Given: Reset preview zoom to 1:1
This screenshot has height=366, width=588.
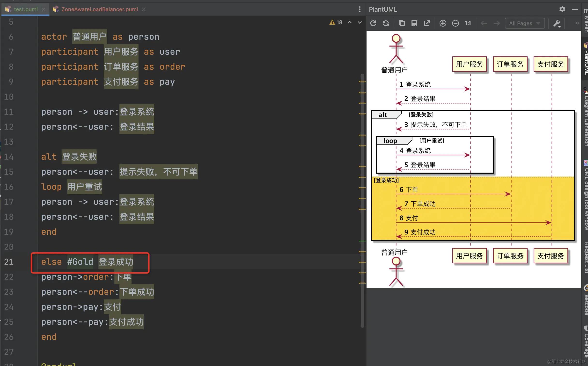Looking at the screenshot, I should pyautogui.click(x=468, y=23).
